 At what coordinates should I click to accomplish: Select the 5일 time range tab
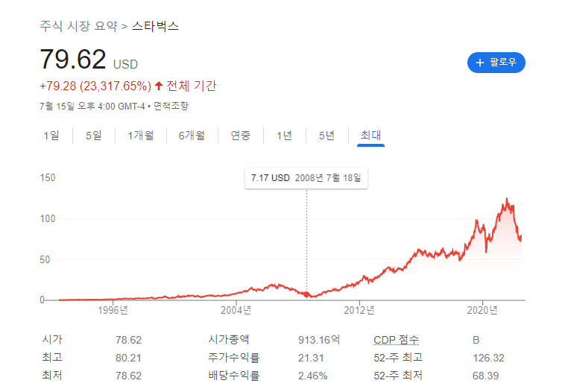[x=94, y=136]
